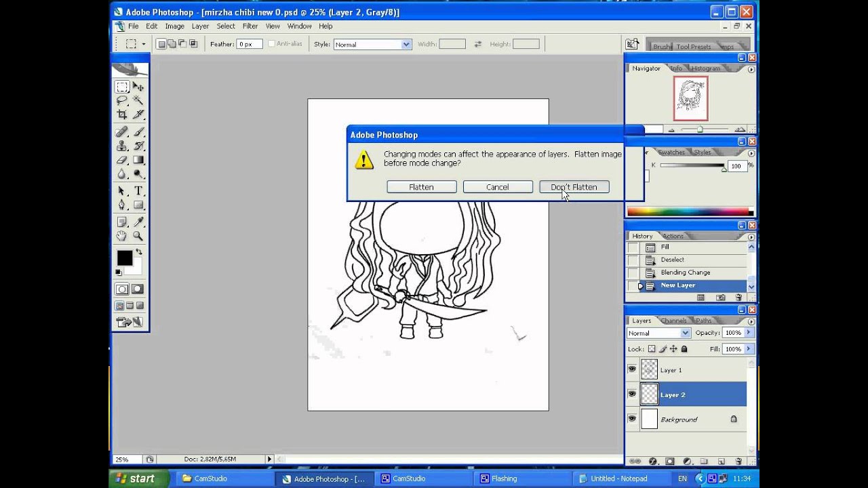Create new layer set folder icon

click(x=704, y=461)
